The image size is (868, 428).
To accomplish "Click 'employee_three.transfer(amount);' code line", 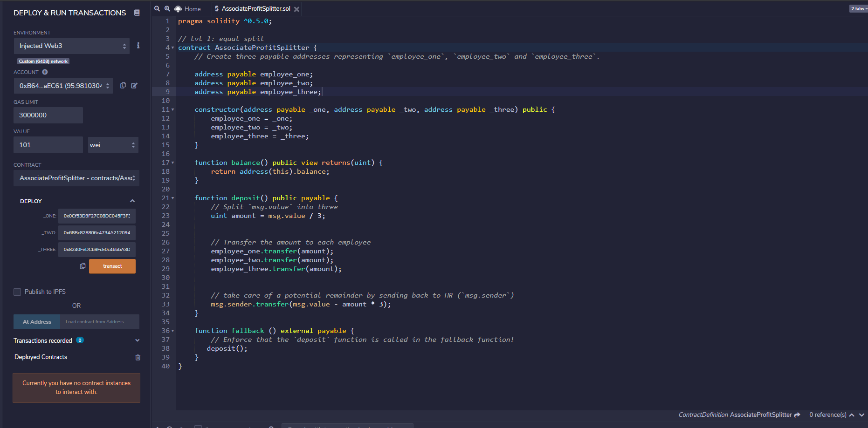I will point(276,269).
